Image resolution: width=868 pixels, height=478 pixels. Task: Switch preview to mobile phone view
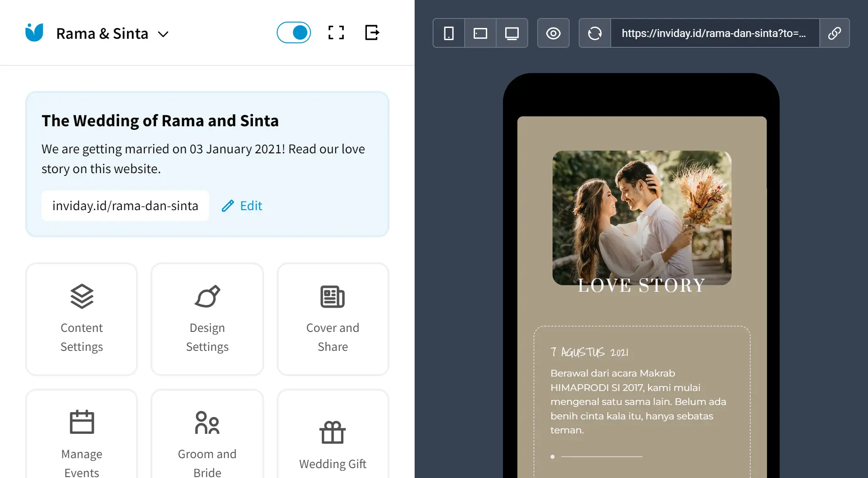449,33
